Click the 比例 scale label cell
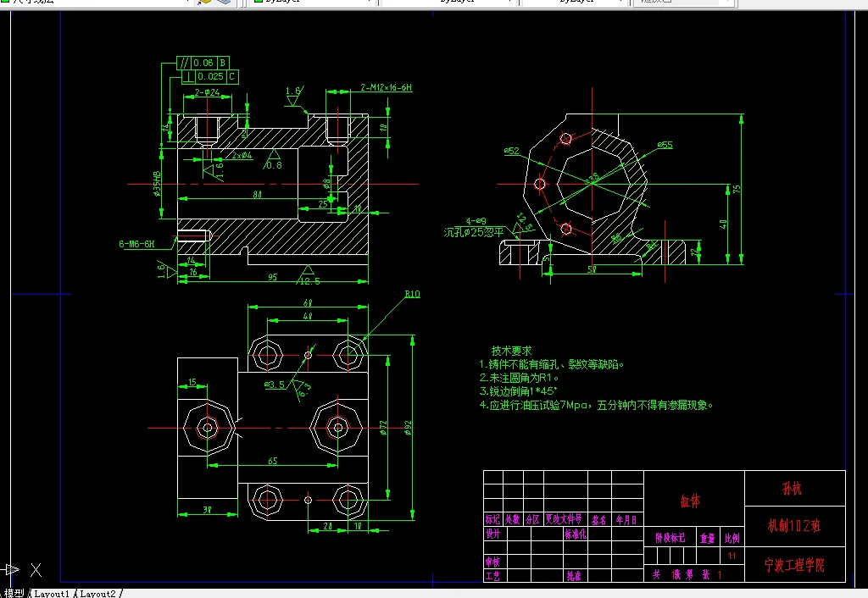Viewport: 868px width, 598px height. coord(732,538)
